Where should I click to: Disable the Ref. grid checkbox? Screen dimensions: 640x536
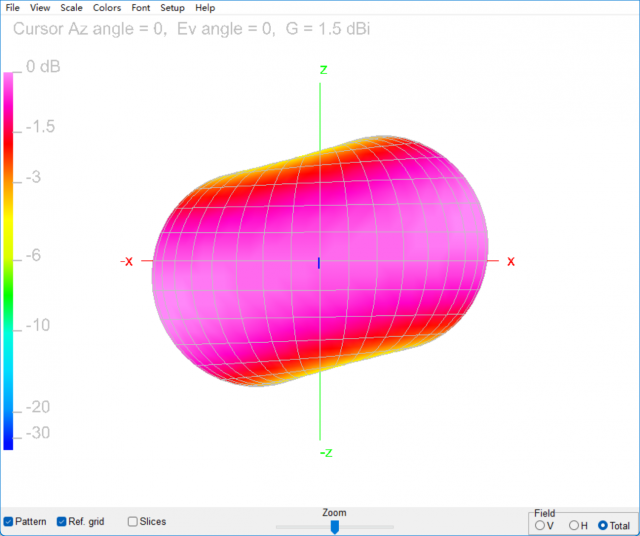(x=62, y=521)
